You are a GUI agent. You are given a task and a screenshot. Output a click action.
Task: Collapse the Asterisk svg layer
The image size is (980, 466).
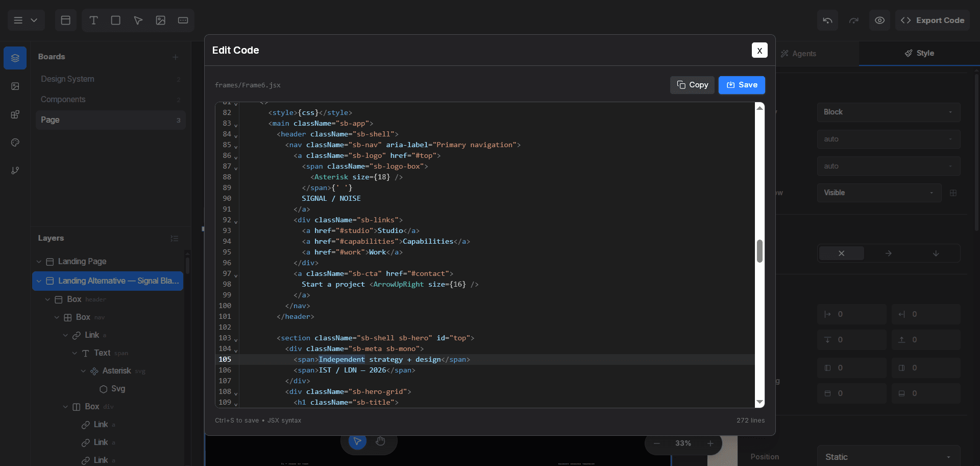[x=83, y=371]
